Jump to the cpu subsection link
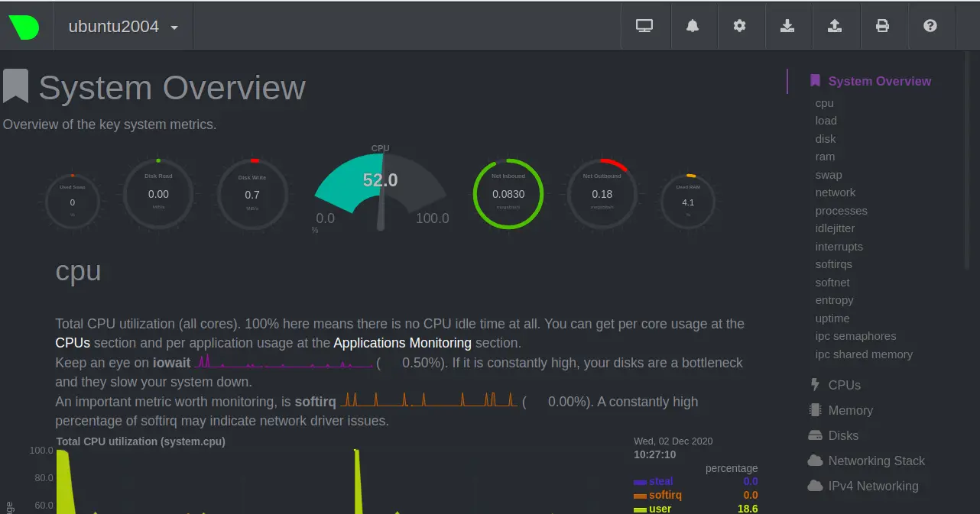This screenshot has width=980, height=514. (x=825, y=103)
